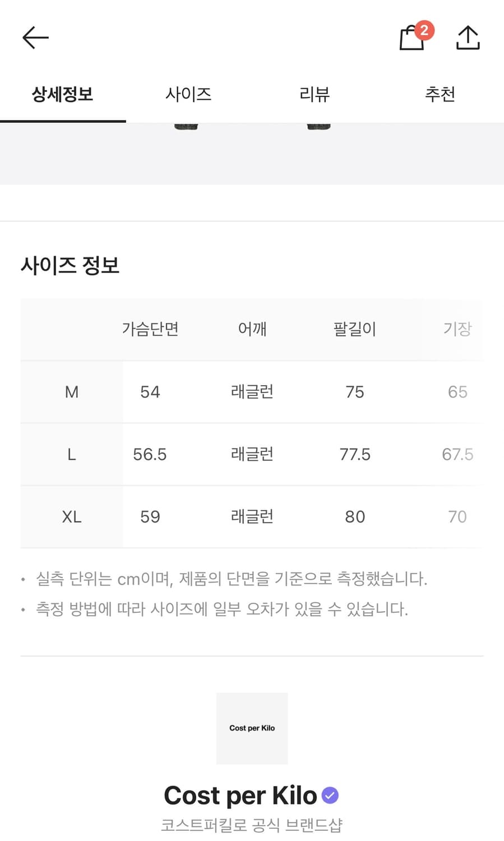Select the XL size row label
The image size is (504, 841).
coord(71,516)
